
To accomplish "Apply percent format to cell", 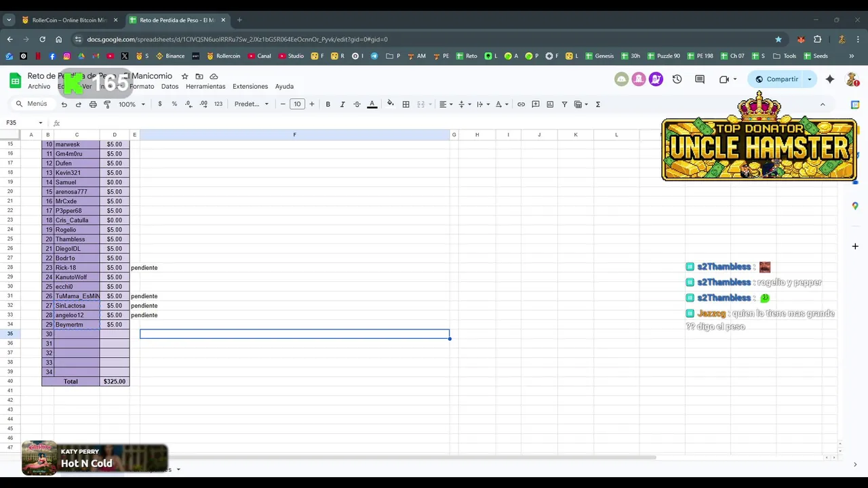I will tap(174, 104).
